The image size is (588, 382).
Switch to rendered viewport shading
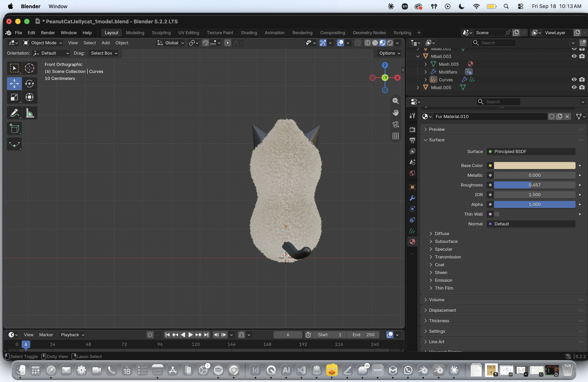pyautogui.click(x=390, y=43)
